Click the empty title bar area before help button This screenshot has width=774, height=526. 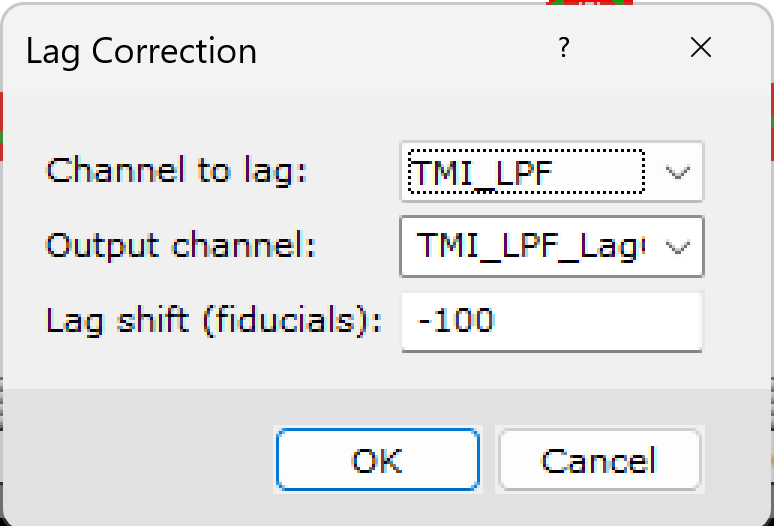400,48
